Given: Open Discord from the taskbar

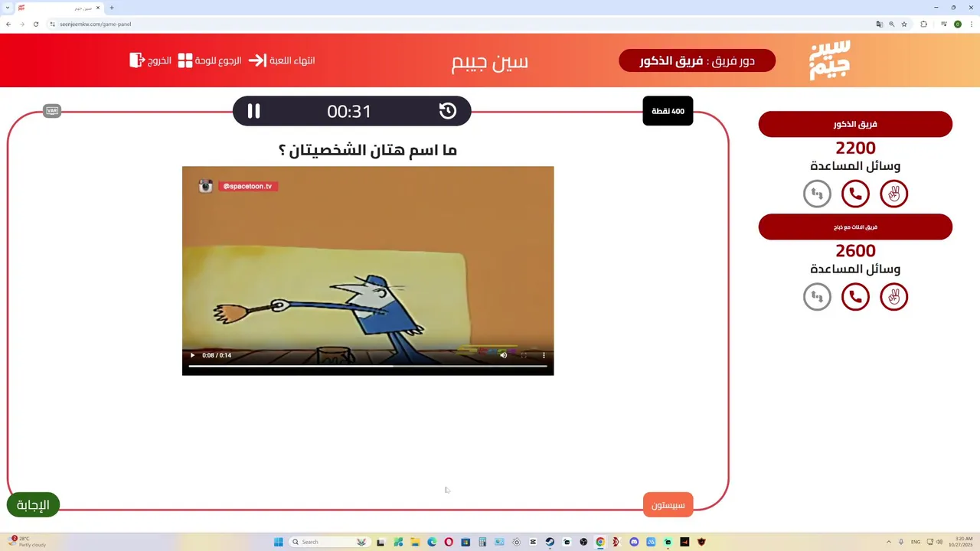Looking at the screenshot, I should [x=634, y=542].
